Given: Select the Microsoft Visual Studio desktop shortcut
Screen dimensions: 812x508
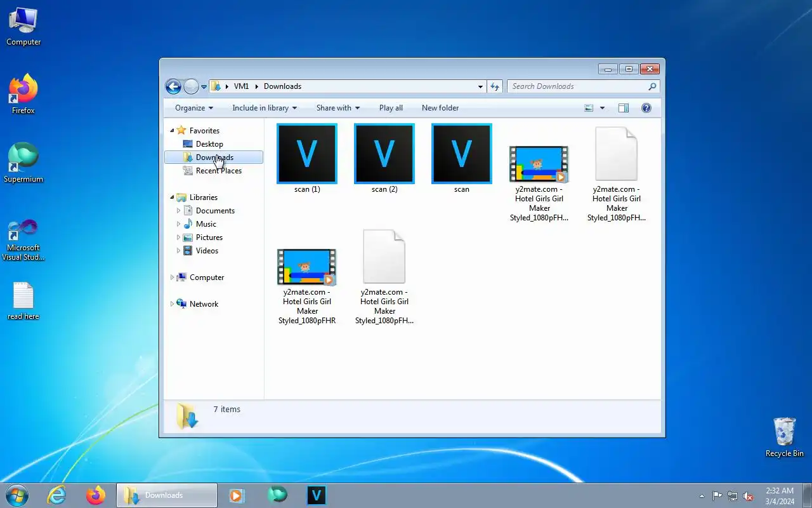Looking at the screenshot, I should pos(23,239).
